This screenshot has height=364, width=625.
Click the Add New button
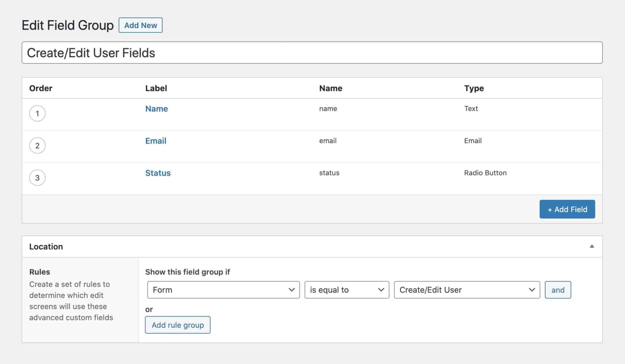(x=140, y=25)
